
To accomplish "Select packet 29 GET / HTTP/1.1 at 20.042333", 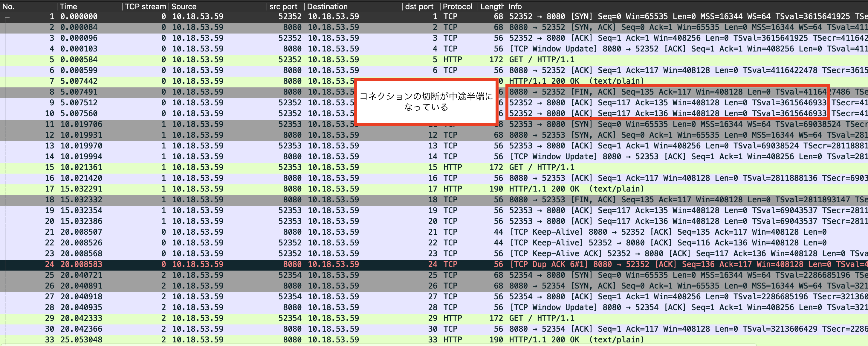I will point(434,319).
